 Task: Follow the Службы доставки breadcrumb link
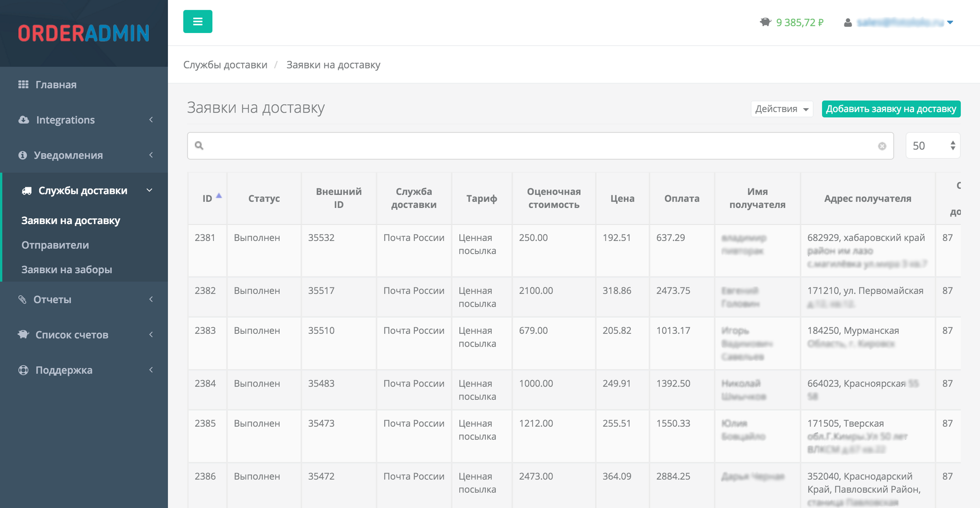tap(225, 65)
